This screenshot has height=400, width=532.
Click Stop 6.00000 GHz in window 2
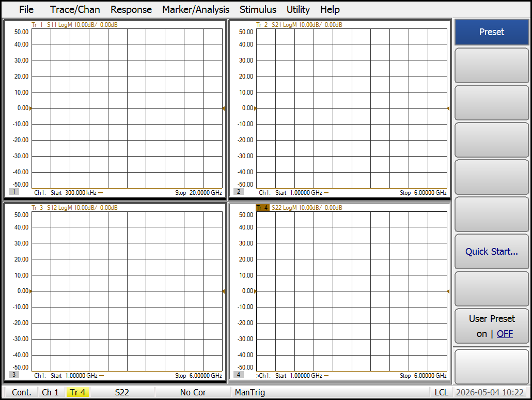point(423,193)
